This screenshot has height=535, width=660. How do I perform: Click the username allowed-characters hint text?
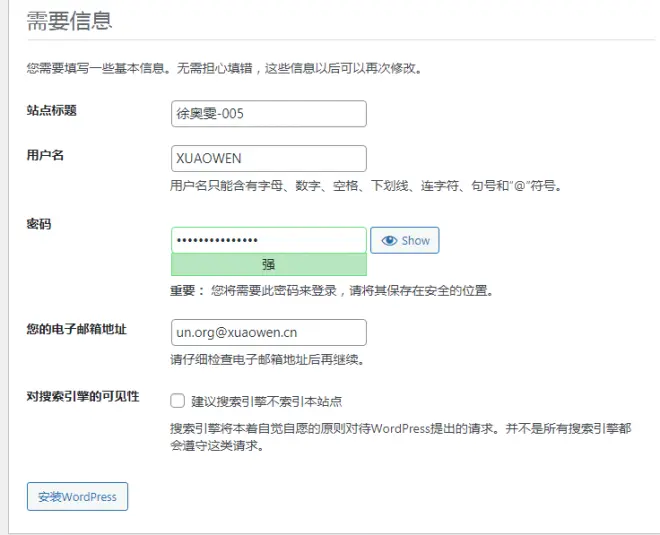pos(366,186)
